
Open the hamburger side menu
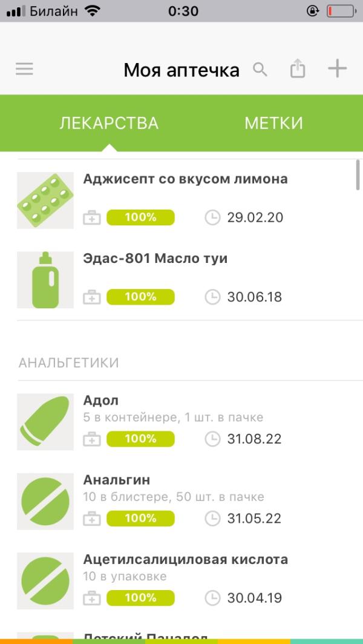tap(25, 69)
